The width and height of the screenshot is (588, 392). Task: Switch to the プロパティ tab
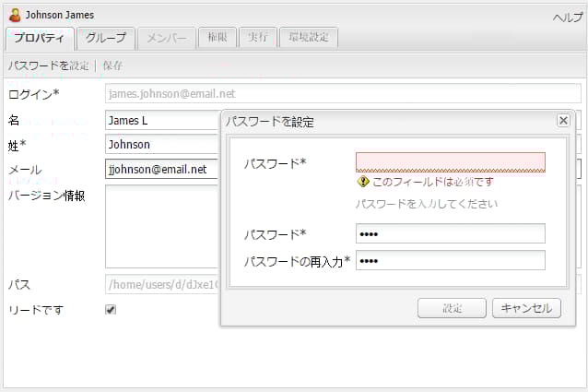pyautogui.click(x=40, y=38)
